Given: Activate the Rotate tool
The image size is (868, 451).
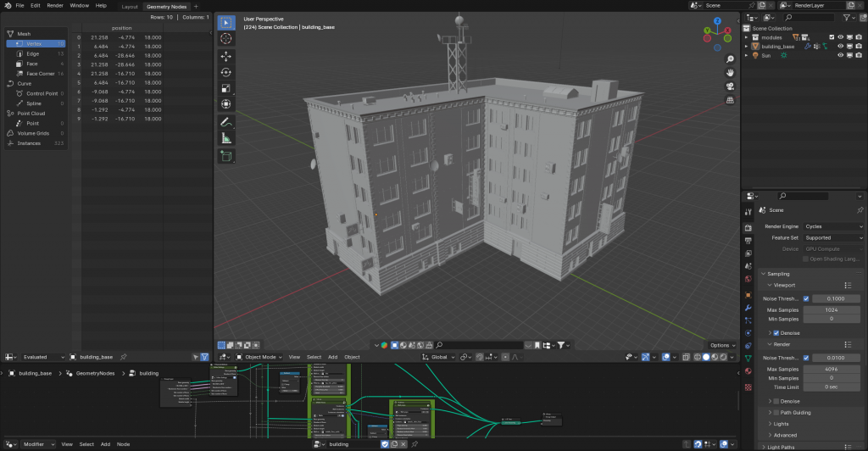Looking at the screenshot, I should (x=226, y=72).
